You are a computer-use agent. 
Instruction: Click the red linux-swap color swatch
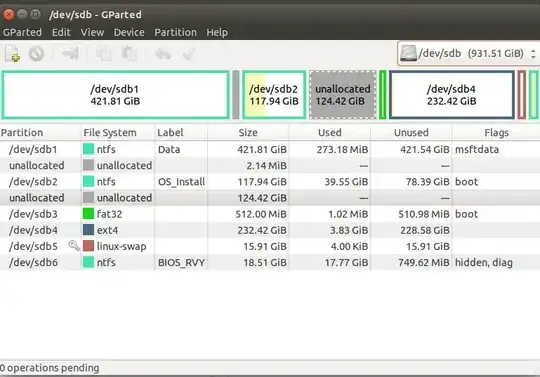click(89, 246)
